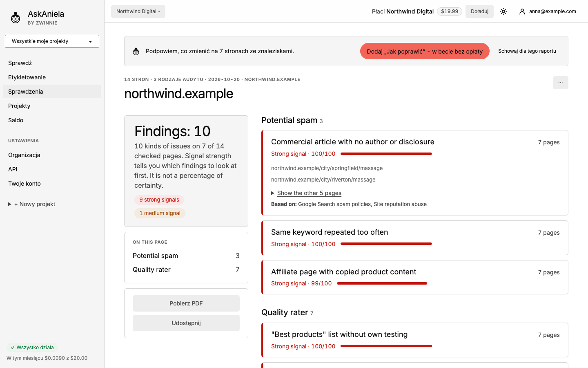Open the Northwind Digital organization dropdown
The image size is (588, 368).
[x=138, y=11]
